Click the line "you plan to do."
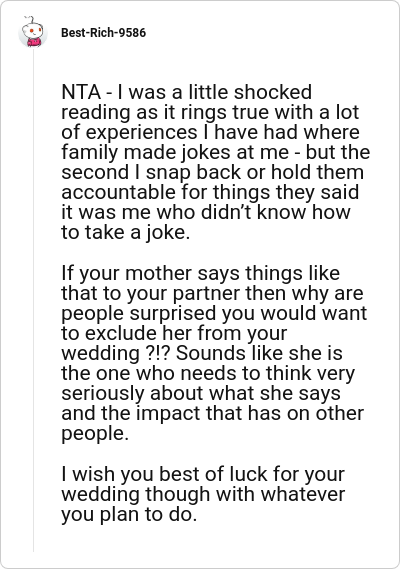Image resolution: width=400 pixels, height=569 pixels. 129,514
